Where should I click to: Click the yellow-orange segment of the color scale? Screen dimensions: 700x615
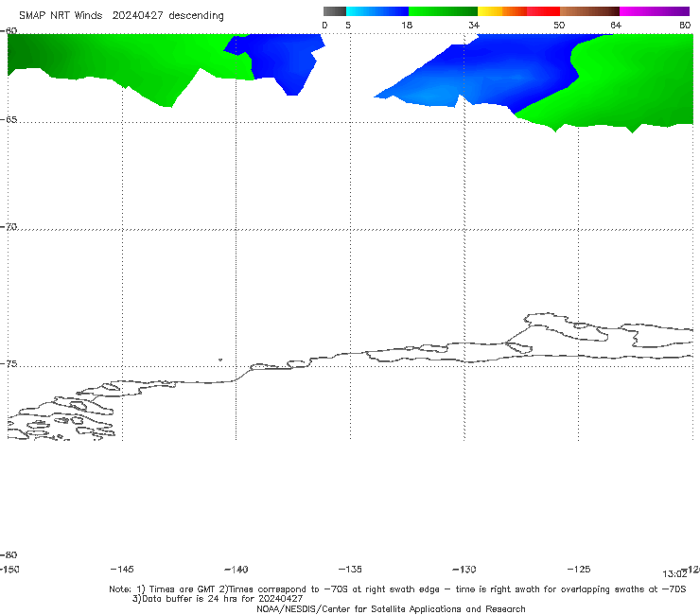click(x=502, y=11)
